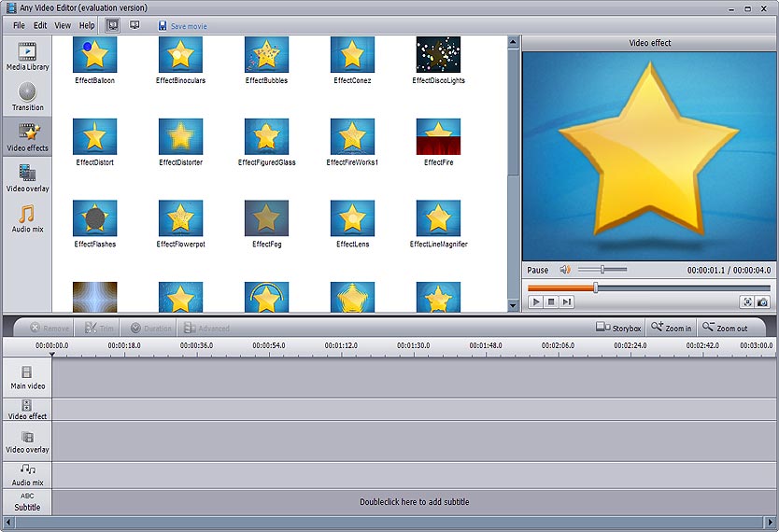Take a snapshot with the camera icon
This screenshot has height=532, width=779.
(x=762, y=301)
